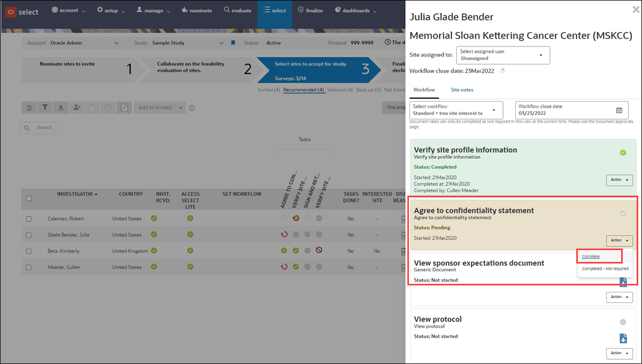The image size is (642, 364).
Task: Click the column settings sliders icon
Action: [x=29, y=107]
